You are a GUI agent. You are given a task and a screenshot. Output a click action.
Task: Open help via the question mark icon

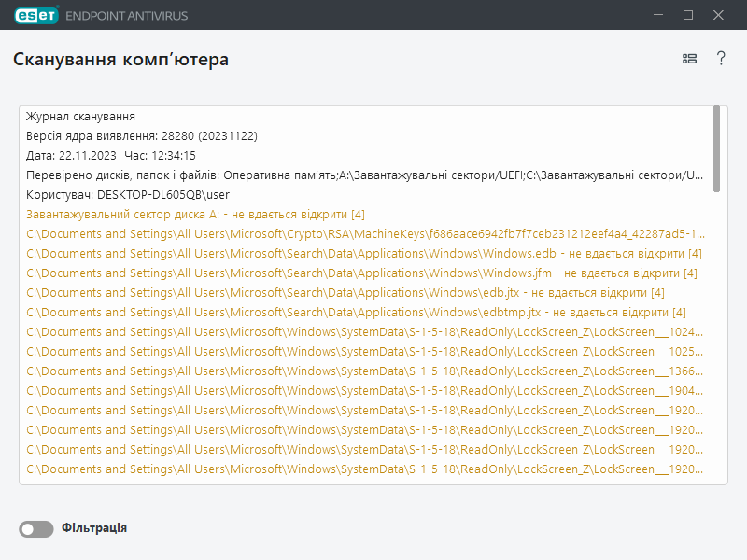coord(721,59)
